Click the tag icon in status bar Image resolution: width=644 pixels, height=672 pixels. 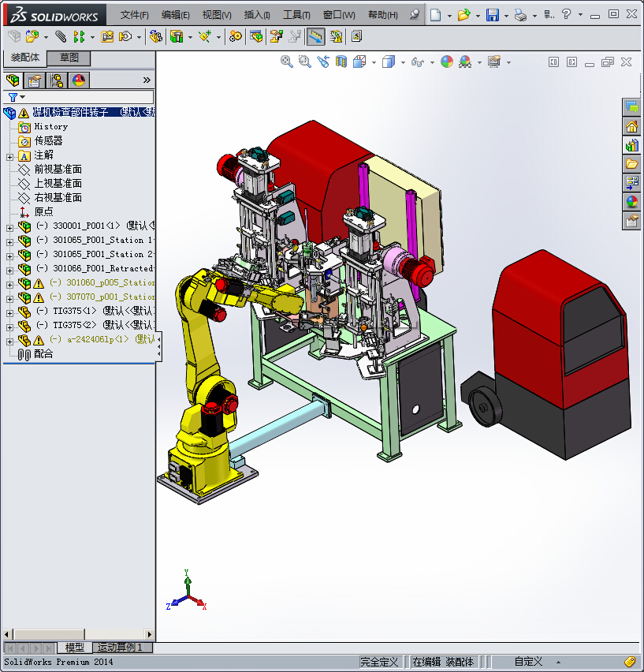coord(630,662)
